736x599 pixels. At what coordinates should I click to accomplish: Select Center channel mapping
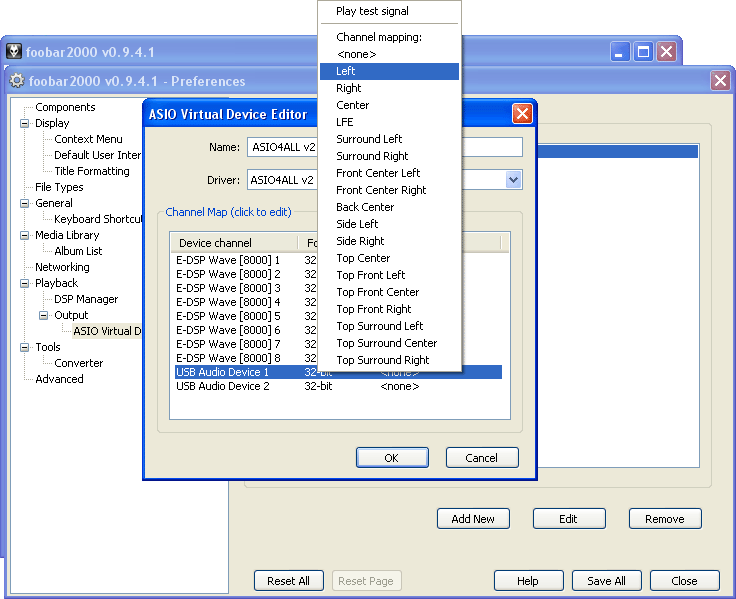pos(390,105)
